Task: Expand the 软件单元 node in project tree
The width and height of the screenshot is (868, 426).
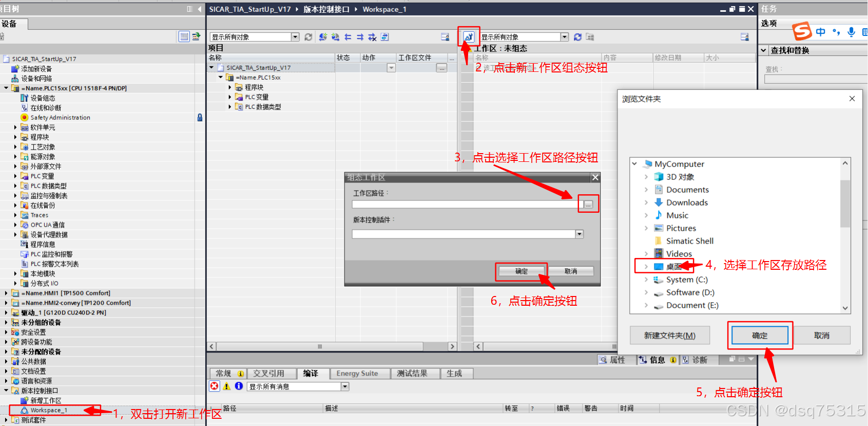Action: tap(15, 127)
